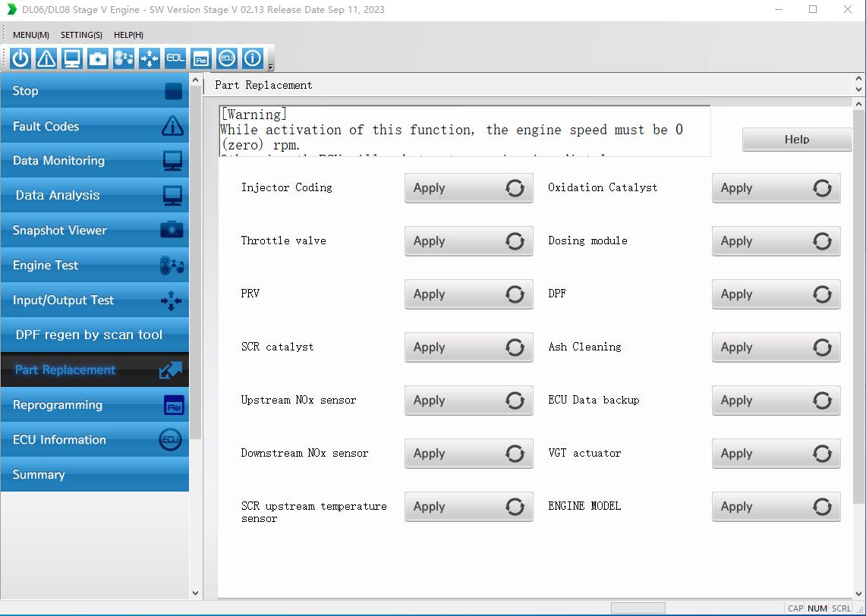866x616 pixels.
Task: Apply SCR upstream temperature sensor replacement
Action: coord(469,507)
